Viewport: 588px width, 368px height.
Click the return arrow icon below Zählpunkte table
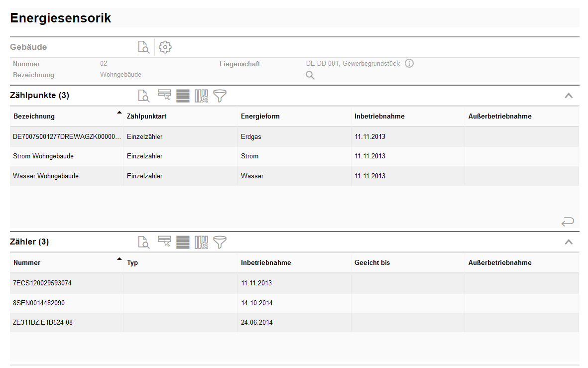click(568, 222)
